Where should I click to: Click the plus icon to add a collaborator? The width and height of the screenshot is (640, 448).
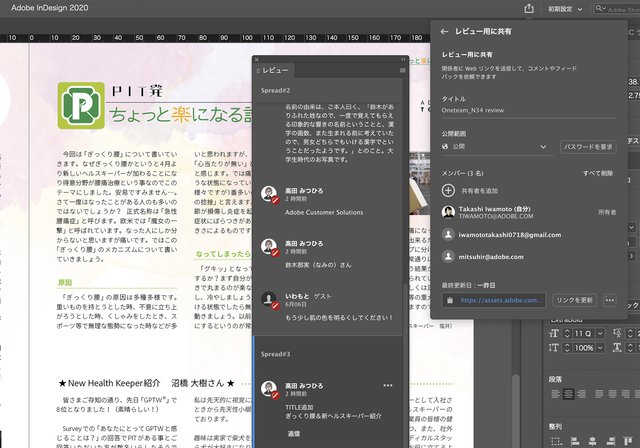[x=448, y=189]
